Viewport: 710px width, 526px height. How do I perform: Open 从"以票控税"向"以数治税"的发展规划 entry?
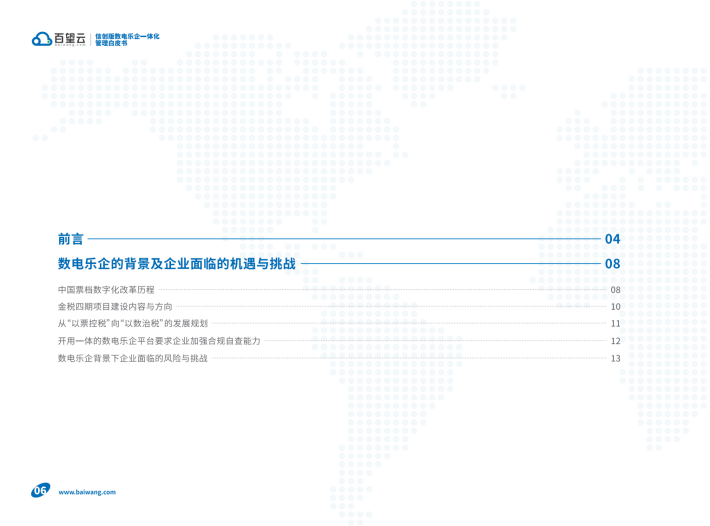pyautogui.click(x=132, y=324)
